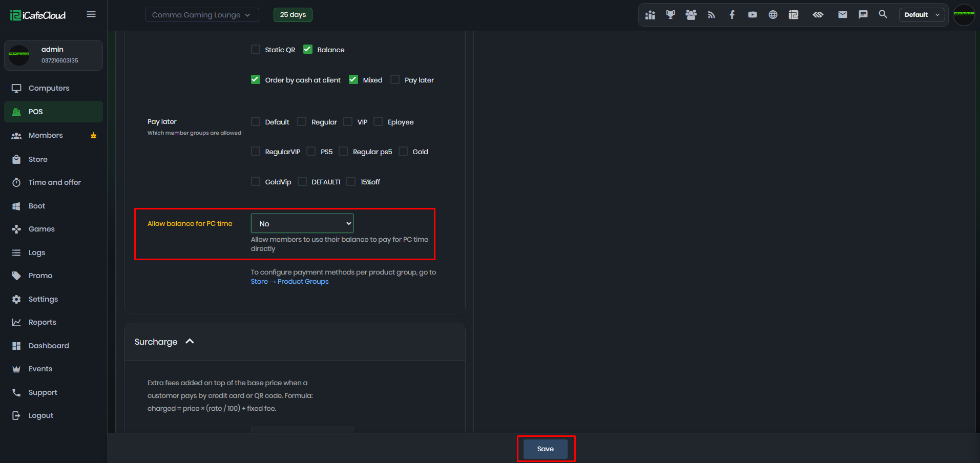Viewport: 980px width, 463px height.
Task: Click the iCafe logo icon in top bar
Action: click(794, 15)
